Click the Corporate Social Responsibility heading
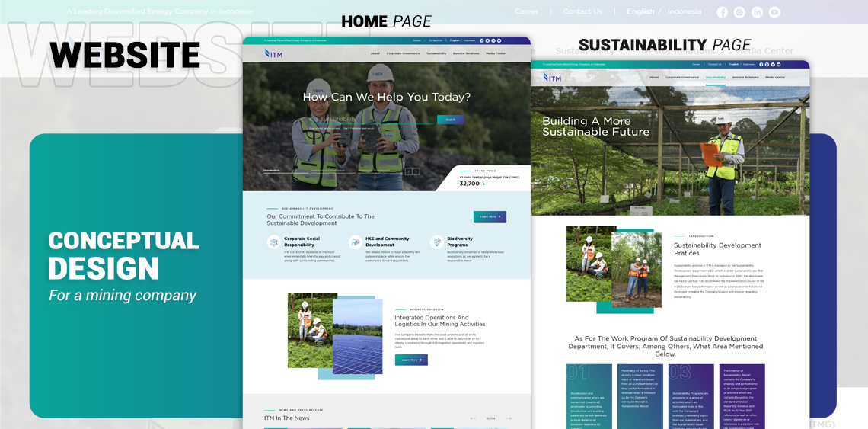868x429 pixels. (x=304, y=242)
